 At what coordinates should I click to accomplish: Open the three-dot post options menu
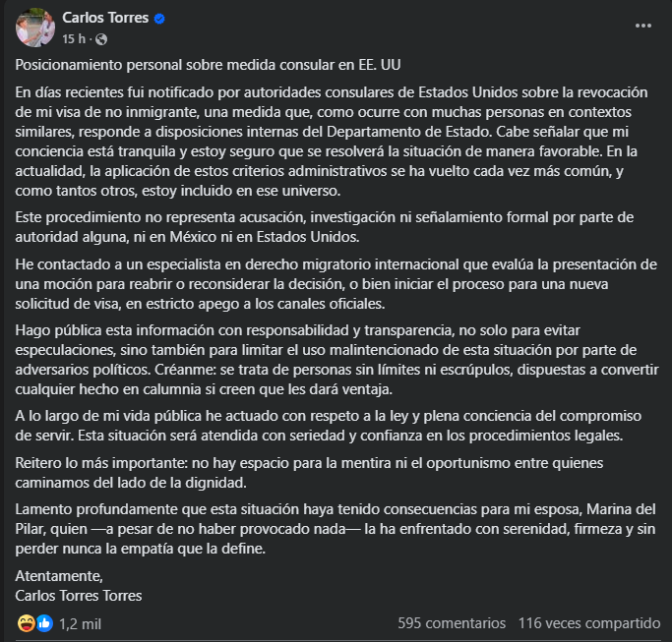point(642,25)
